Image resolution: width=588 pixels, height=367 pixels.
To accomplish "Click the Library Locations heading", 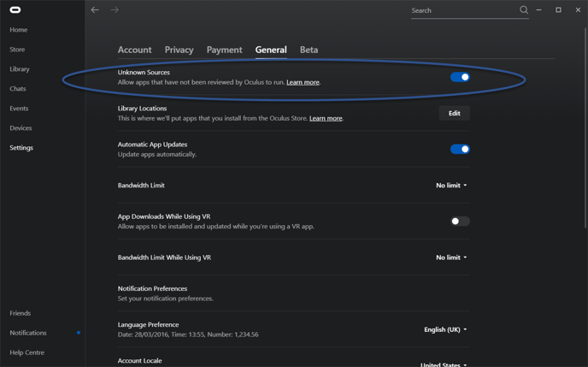I will 142,108.
